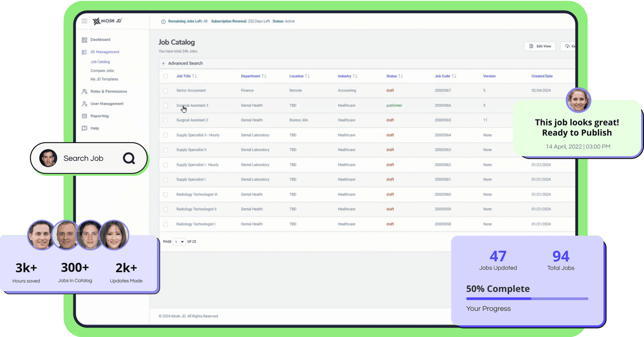Image resolution: width=644 pixels, height=337 pixels.
Task: Click the magnifier in Search Job
Action: [129, 159]
